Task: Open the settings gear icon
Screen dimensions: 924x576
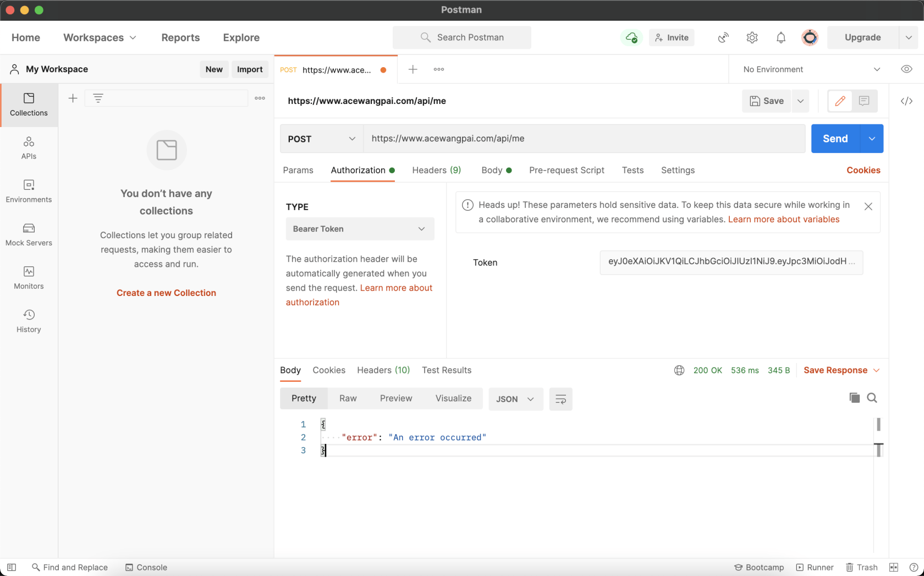Action: (x=752, y=37)
